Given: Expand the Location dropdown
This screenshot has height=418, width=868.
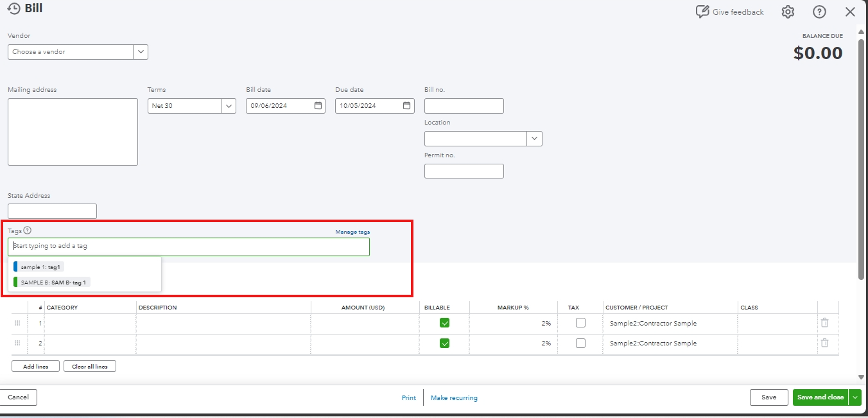Looking at the screenshot, I should click(534, 138).
